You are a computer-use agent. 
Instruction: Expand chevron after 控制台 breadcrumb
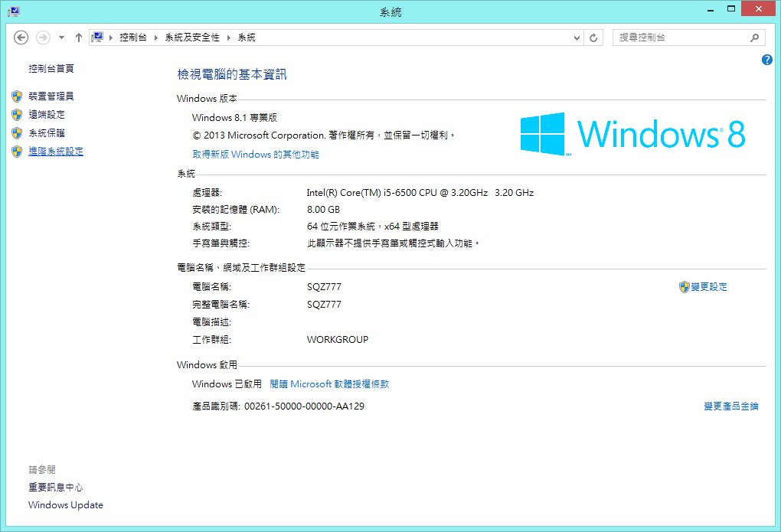coord(156,38)
